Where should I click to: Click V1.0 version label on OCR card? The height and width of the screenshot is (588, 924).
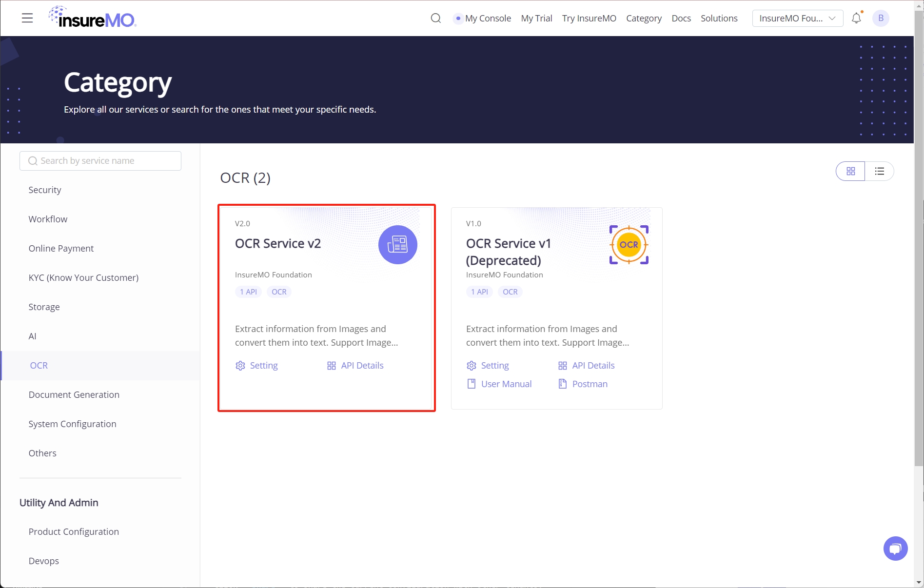point(473,224)
